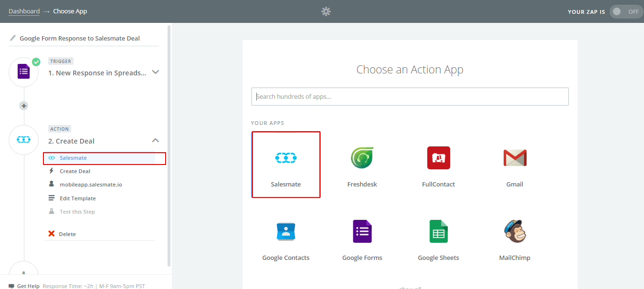Click the pencil icon to rename zap
This screenshot has height=289, width=644.
pos(13,38)
